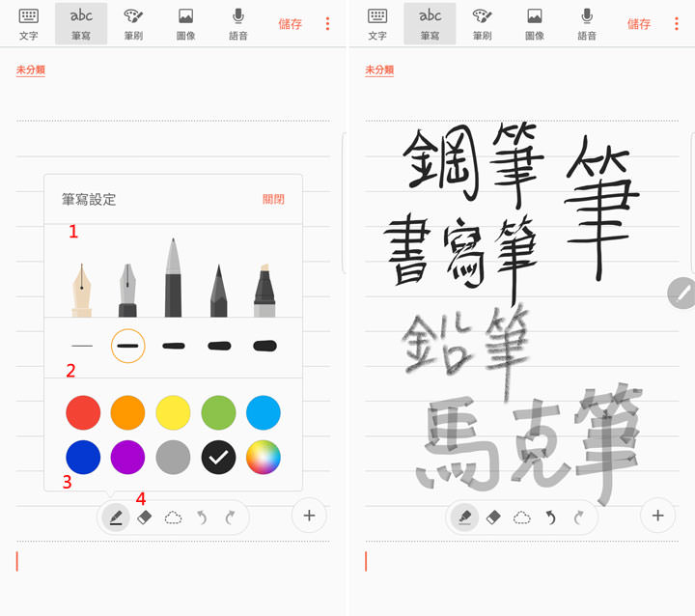Pick the thinnest stroke width

pyautogui.click(x=82, y=346)
